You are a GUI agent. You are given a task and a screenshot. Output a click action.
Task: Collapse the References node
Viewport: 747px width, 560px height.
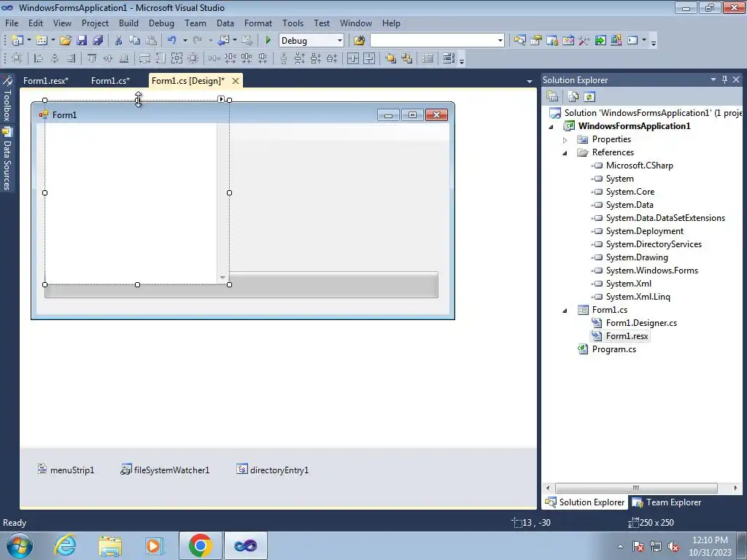click(565, 153)
